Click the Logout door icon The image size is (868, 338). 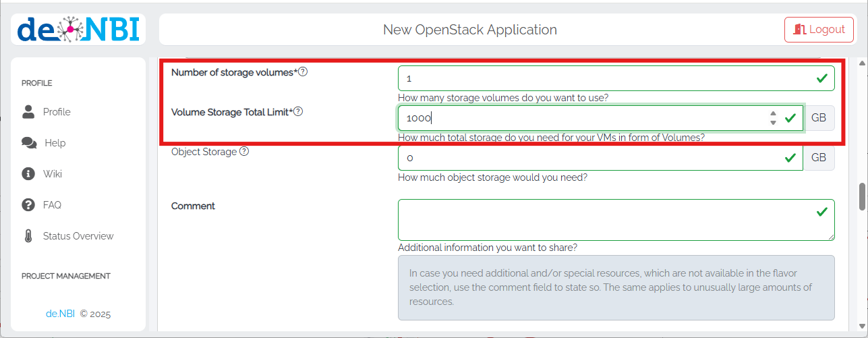(799, 29)
